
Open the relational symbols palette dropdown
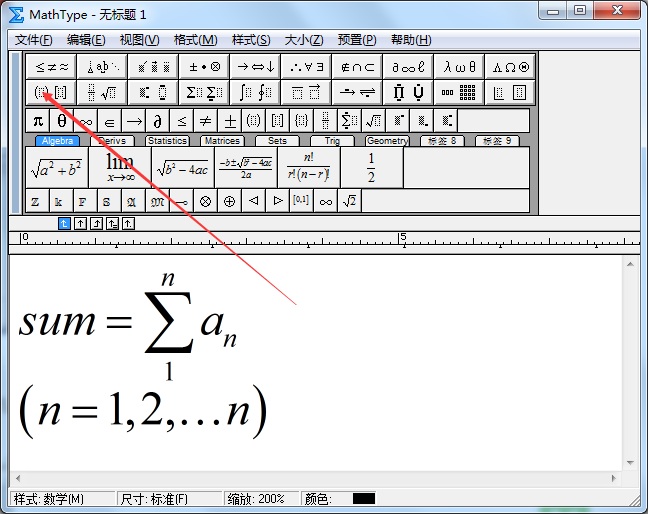(51, 67)
